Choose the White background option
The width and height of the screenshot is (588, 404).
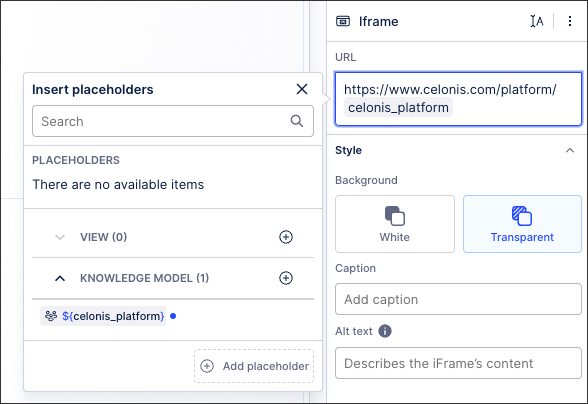pos(395,224)
